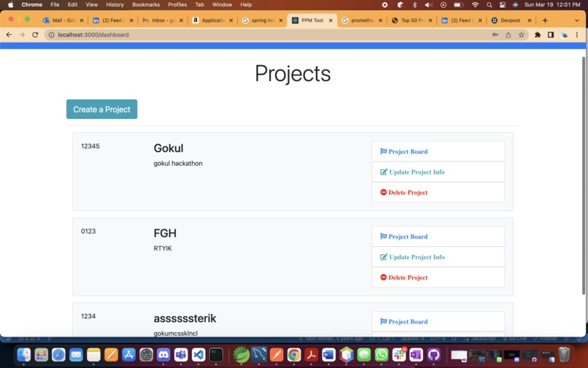588x368 pixels.
Task: Open Control Center in menu bar
Action: pos(503,5)
